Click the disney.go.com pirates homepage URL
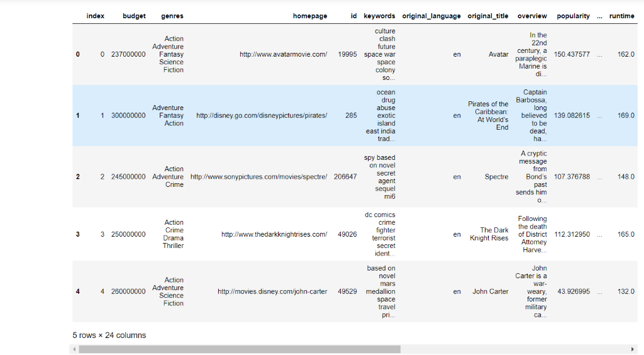Screen dimensions: 644x355 [262, 115]
